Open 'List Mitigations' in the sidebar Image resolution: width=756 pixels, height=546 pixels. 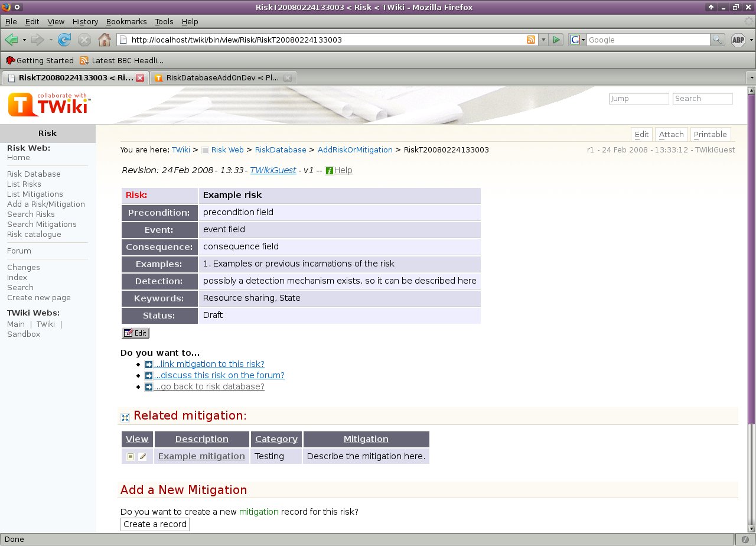click(x=36, y=194)
